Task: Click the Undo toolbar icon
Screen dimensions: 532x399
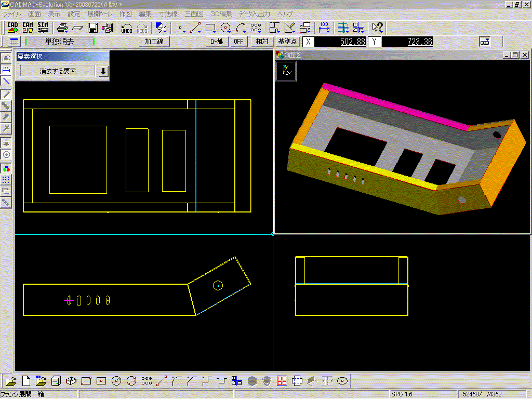Action: click(x=126, y=28)
